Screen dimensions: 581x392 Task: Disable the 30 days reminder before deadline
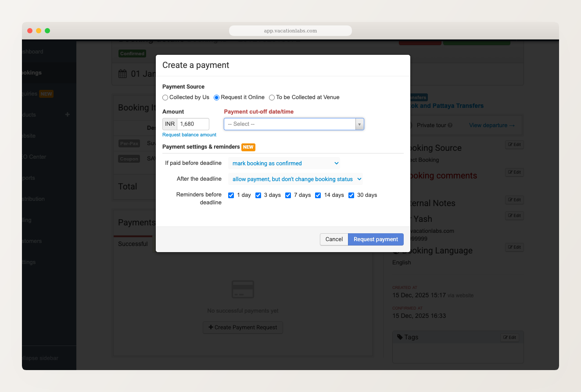[x=351, y=195]
